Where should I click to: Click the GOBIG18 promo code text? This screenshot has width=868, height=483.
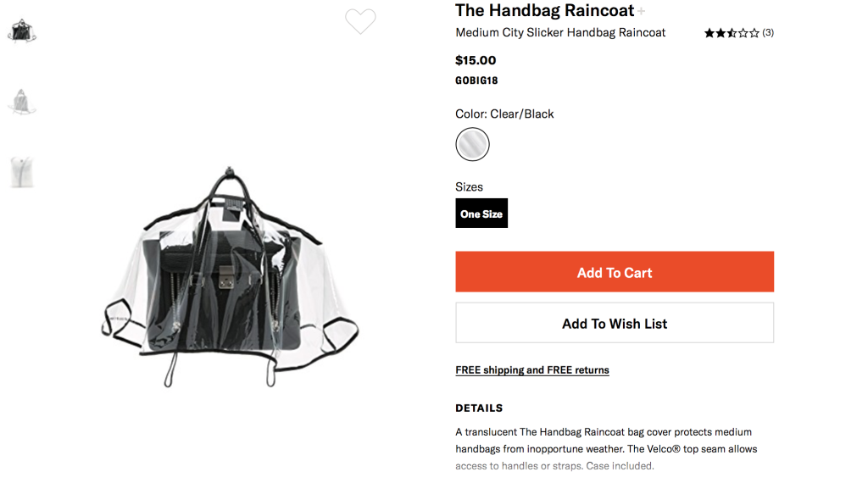[476, 80]
